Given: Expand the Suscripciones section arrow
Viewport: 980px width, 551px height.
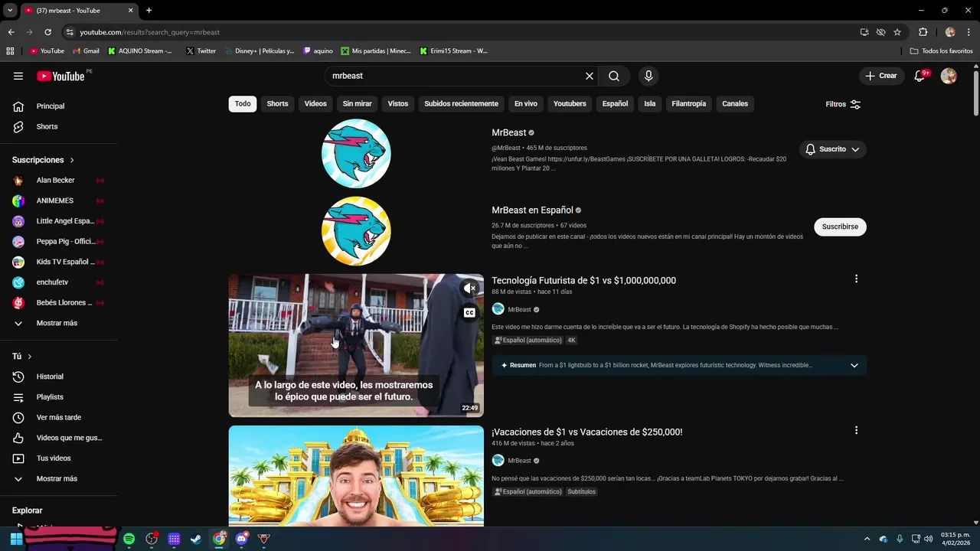Looking at the screenshot, I should (x=72, y=160).
